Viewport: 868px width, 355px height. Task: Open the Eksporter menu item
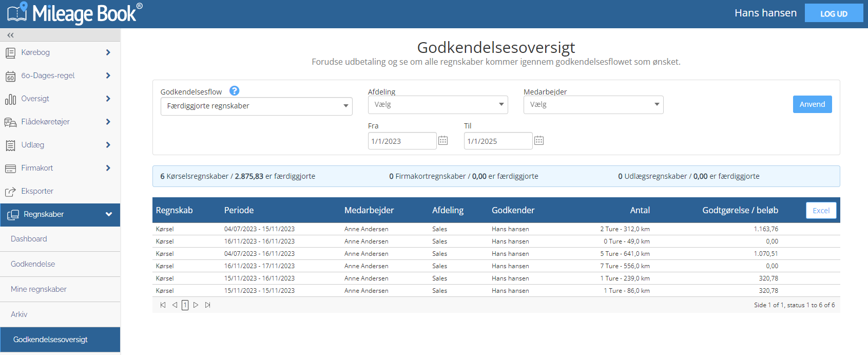[60, 191]
